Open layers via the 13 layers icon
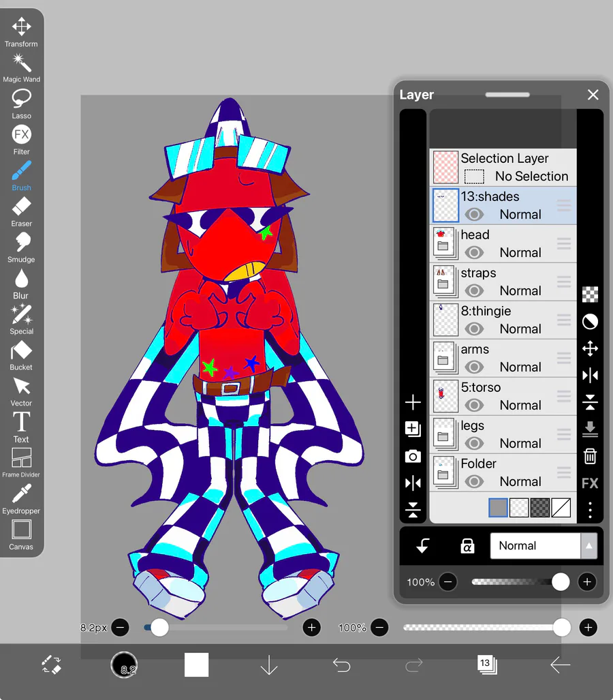The width and height of the screenshot is (613, 700). pyautogui.click(x=487, y=665)
